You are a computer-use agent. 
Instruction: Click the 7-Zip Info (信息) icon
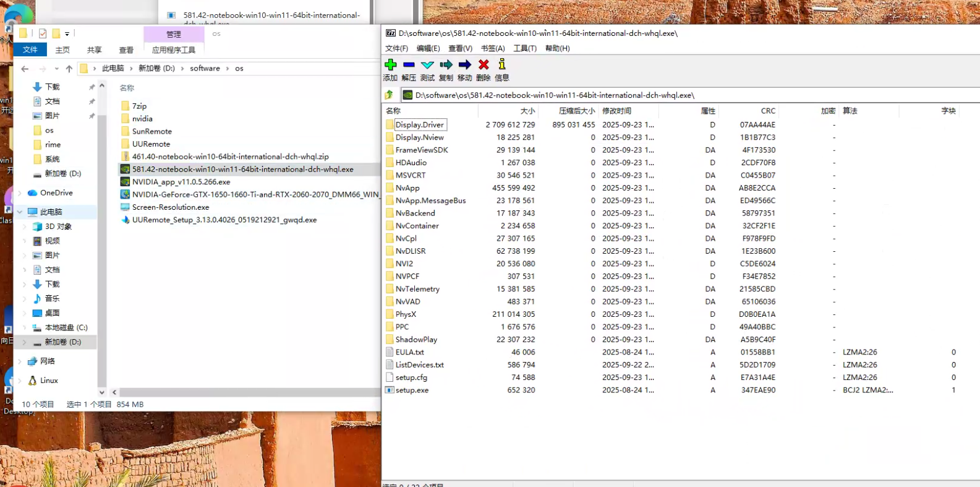pos(501,65)
